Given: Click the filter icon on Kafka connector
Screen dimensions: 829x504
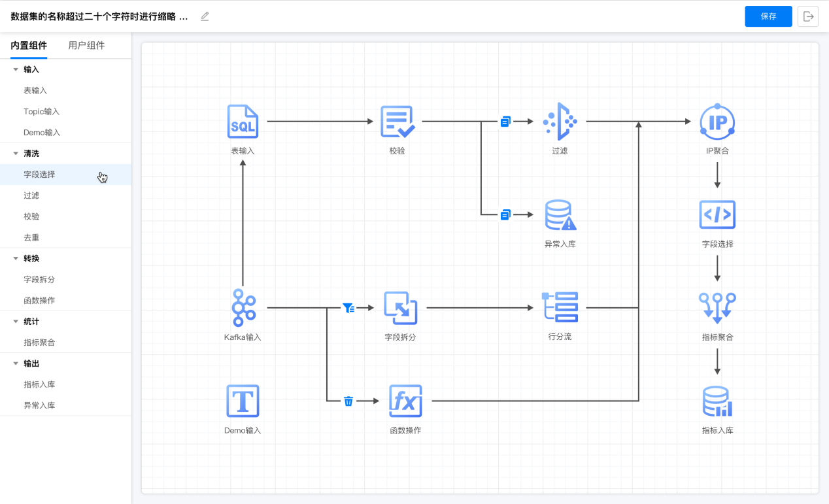Looking at the screenshot, I should (x=348, y=307).
